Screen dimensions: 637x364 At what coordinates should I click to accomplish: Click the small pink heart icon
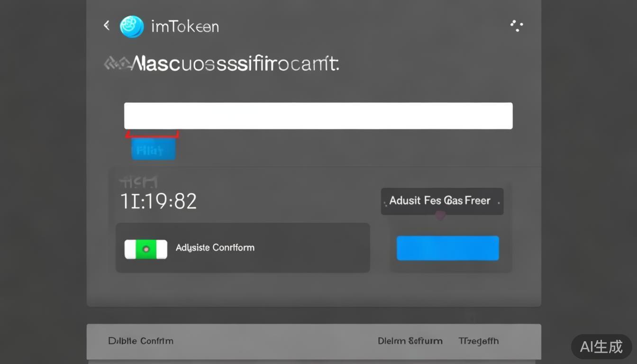click(x=440, y=216)
